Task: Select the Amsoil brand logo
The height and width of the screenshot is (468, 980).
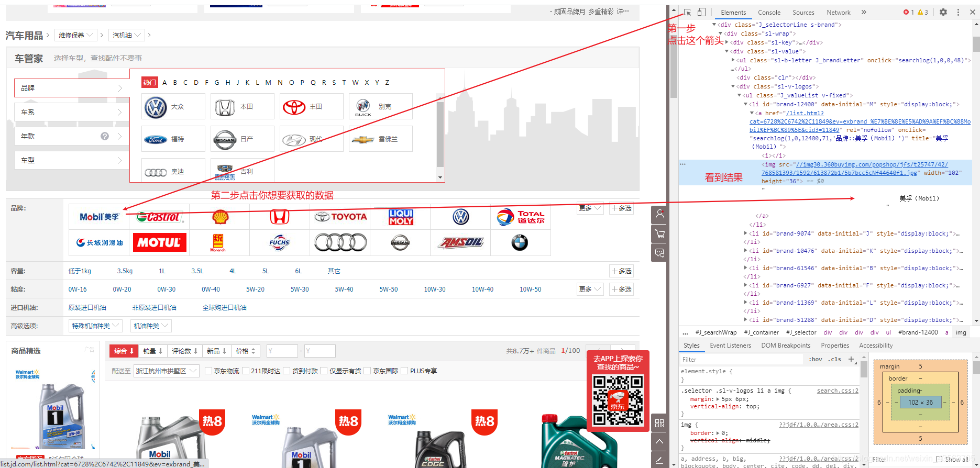Action: (461, 242)
